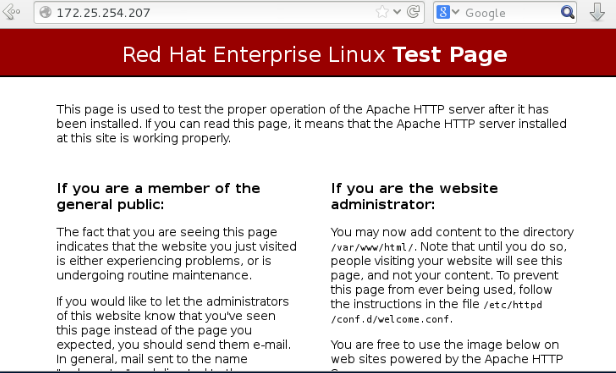
Task: Click the browser back arrow button
Action: (11, 12)
